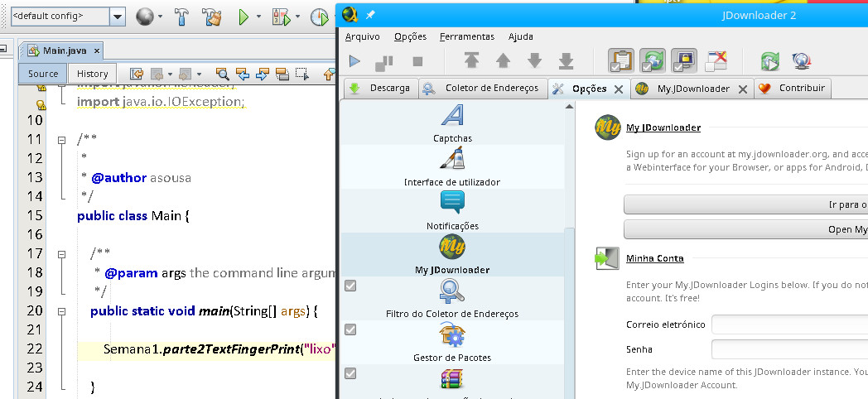868x399 pixels.
Task: Switch to History view in NetBeans editor
Action: click(93, 74)
